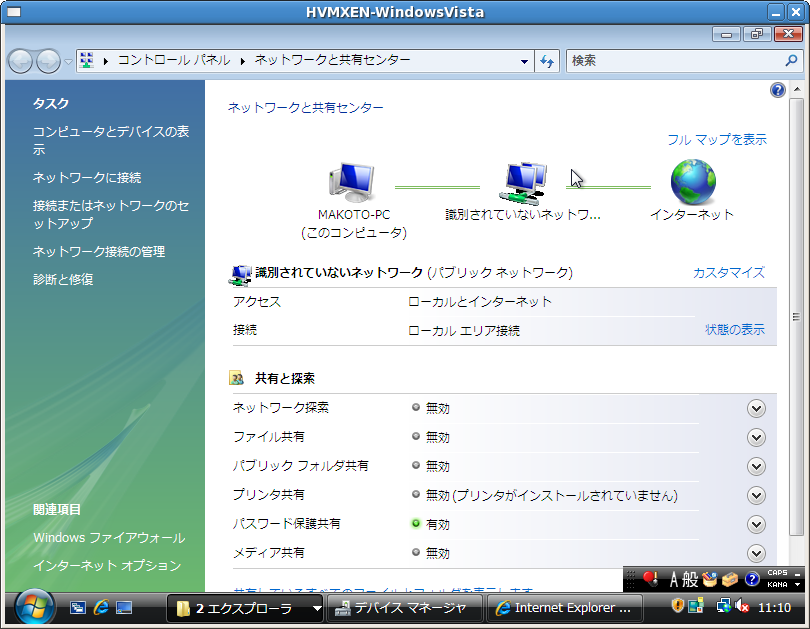Click フル マップを表示 link

(717, 140)
